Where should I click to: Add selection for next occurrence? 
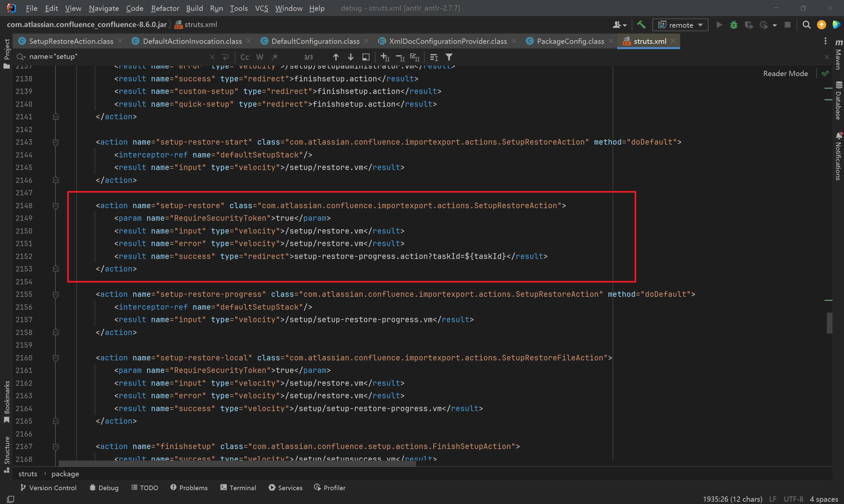[385, 57]
